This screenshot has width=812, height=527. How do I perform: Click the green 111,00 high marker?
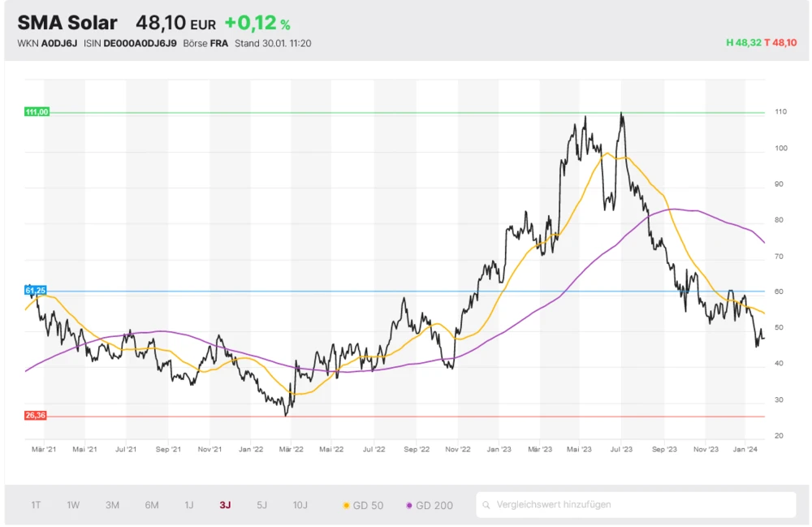point(37,112)
